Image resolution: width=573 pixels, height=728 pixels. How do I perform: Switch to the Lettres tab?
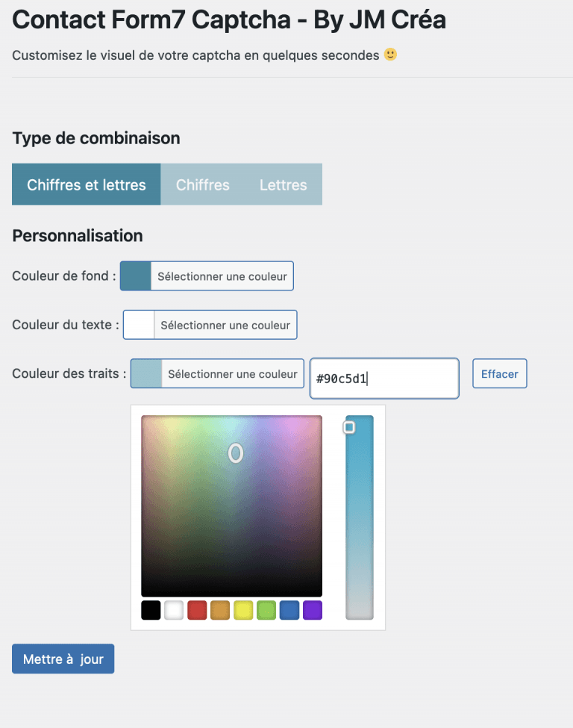(283, 184)
